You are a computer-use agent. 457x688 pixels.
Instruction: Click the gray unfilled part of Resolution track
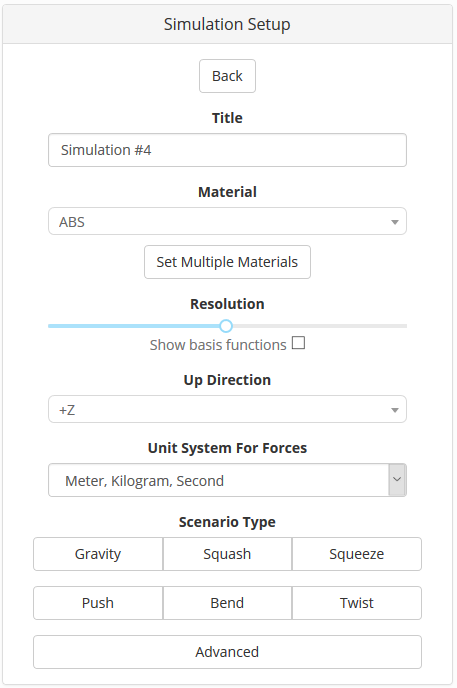[x=319, y=326]
